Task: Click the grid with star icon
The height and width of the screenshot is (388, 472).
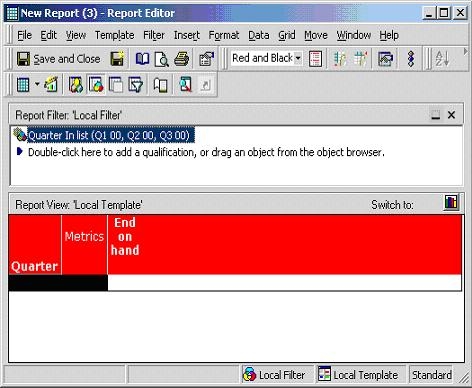Action: (360, 59)
